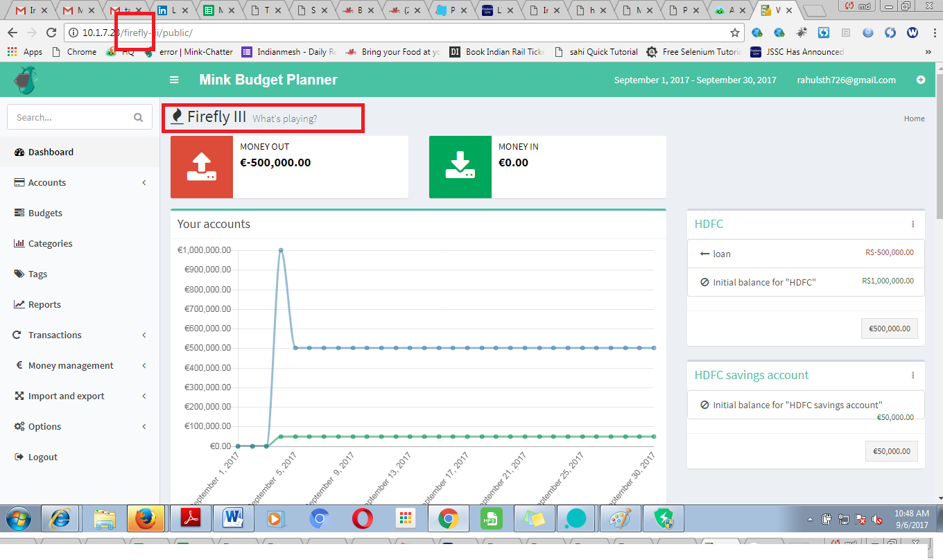The height and width of the screenshot is (560, 943).
Task: Open the loan transaction link
Action: click(x=722, y=254)
